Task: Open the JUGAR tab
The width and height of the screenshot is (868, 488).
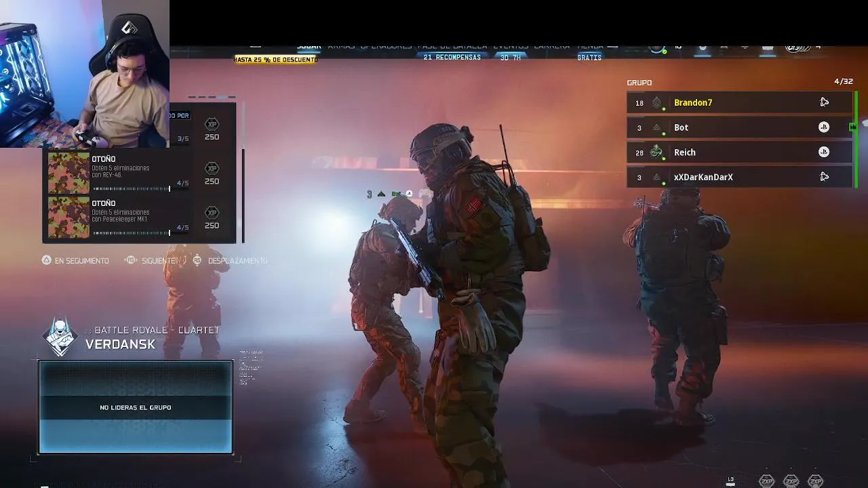Action: 309,47
